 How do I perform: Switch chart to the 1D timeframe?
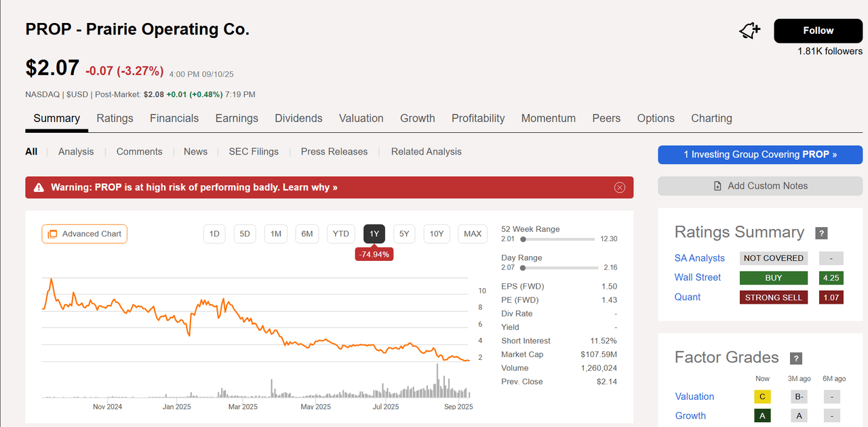[x=214, y=233]
